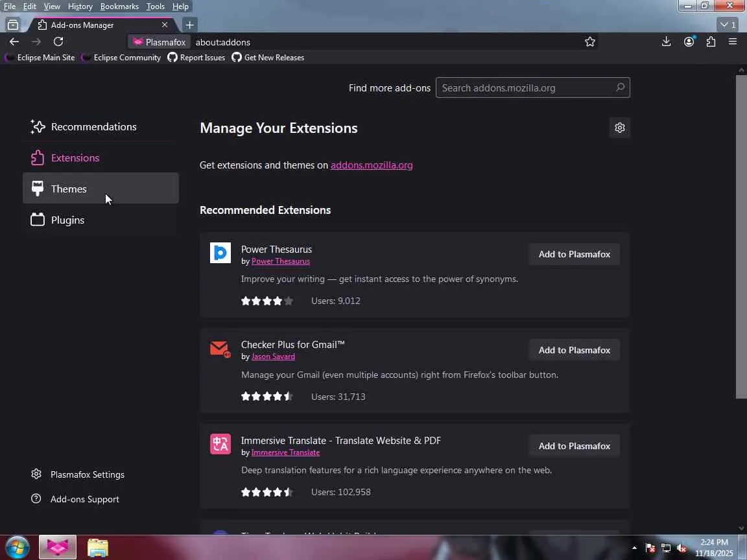Open the Immersive Translate author link
This screenshot has width=747, height=560.
(285, 452)
